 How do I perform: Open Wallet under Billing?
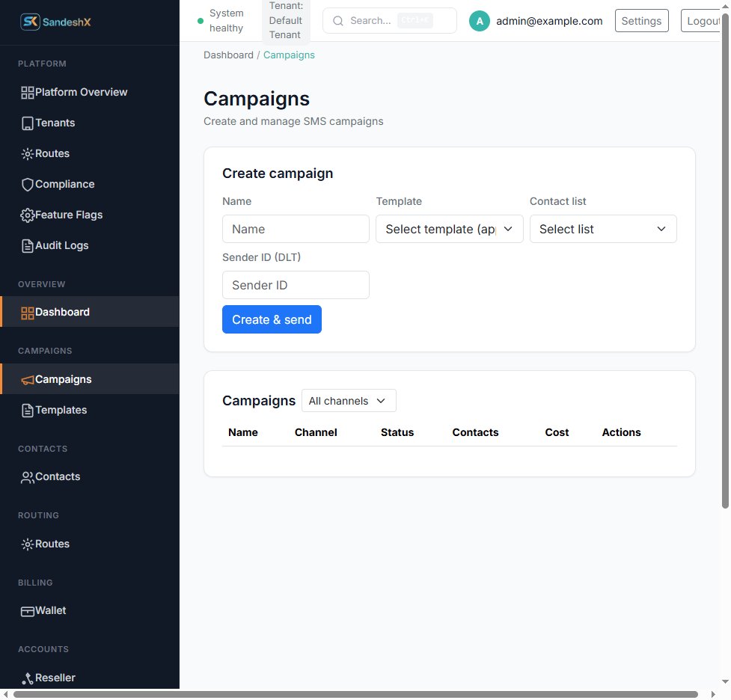[90, 610]
